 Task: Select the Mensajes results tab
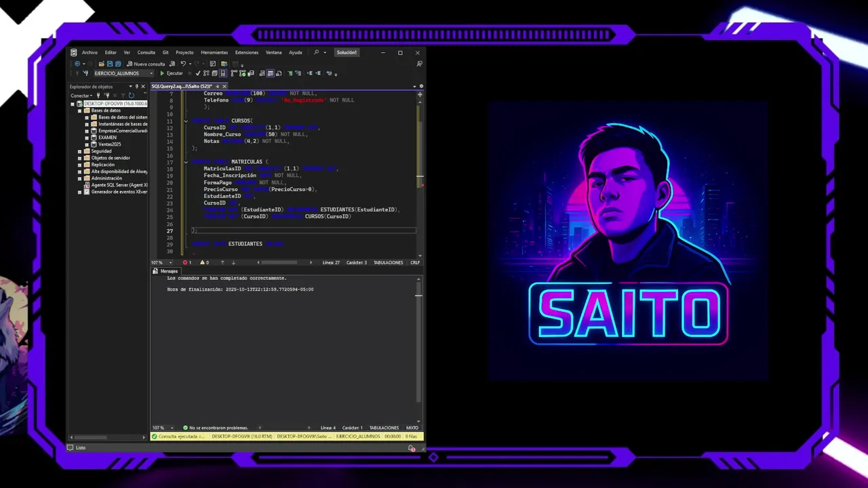tap(165, 271)
